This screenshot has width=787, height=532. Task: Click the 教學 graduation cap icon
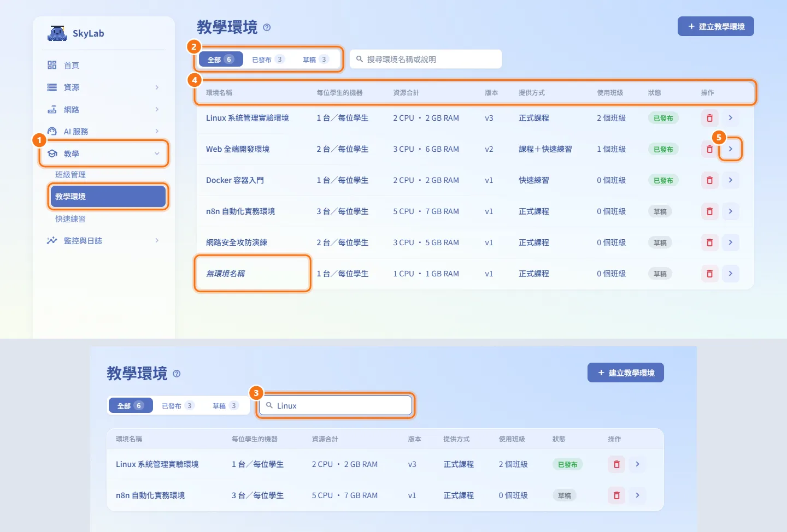tap(52, 153)
